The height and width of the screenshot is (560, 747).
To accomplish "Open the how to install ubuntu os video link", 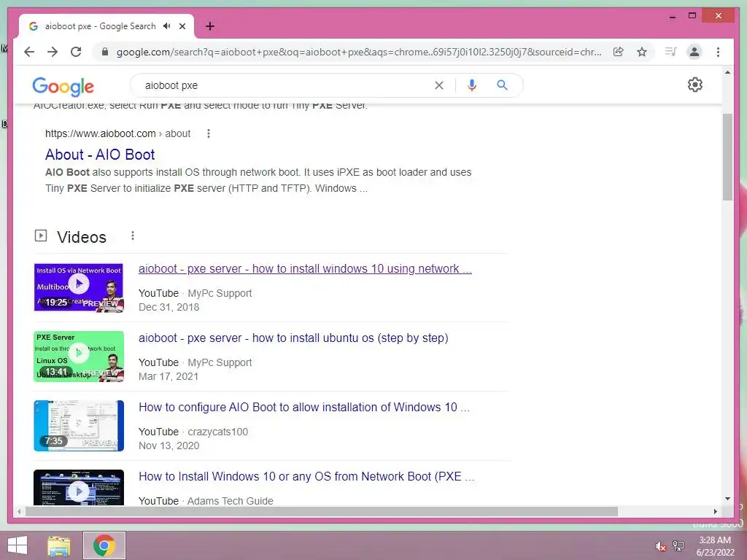I will pos(293,338).
